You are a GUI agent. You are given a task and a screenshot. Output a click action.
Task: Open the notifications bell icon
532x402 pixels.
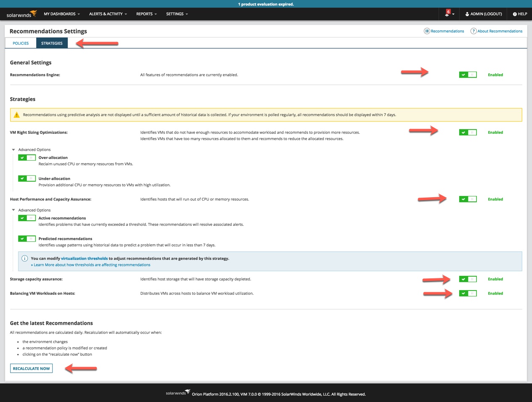(447, 14)
